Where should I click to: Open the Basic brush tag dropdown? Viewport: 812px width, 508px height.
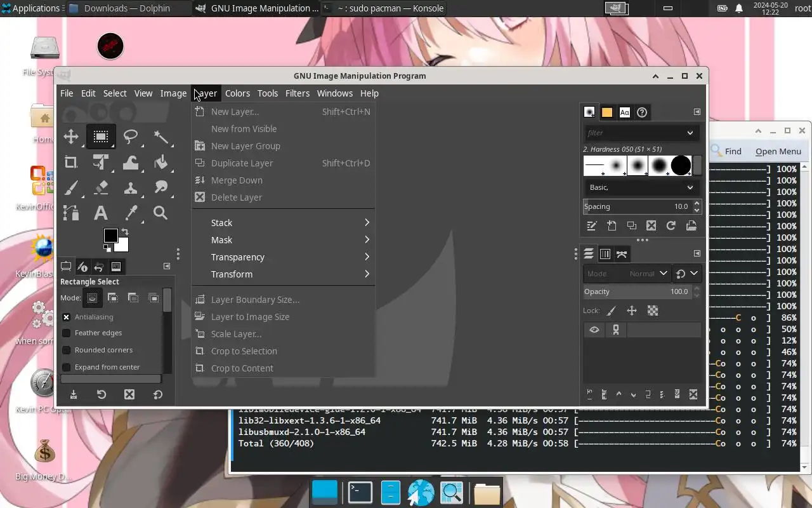641,187
